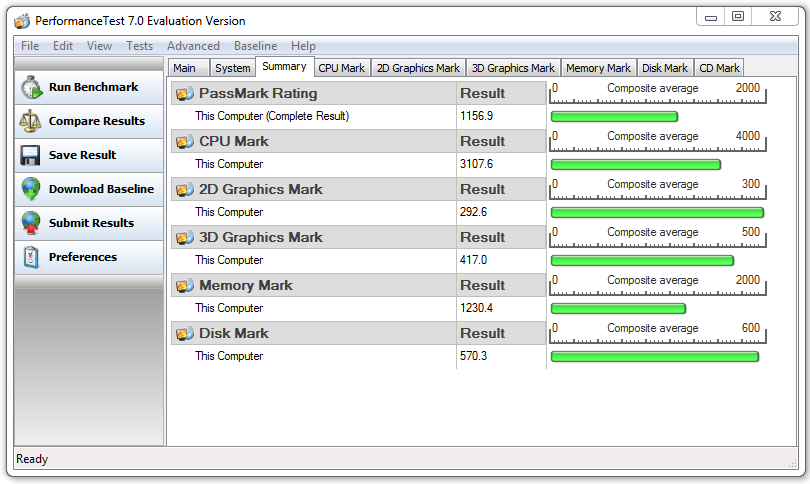Click the 3D Graphics Mark green result bar

(642, 261)
